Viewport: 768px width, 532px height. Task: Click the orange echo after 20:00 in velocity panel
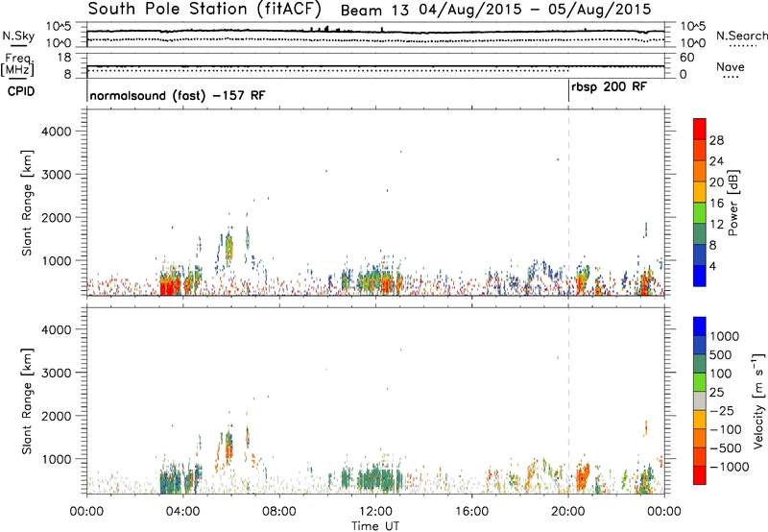click(583, 476)
